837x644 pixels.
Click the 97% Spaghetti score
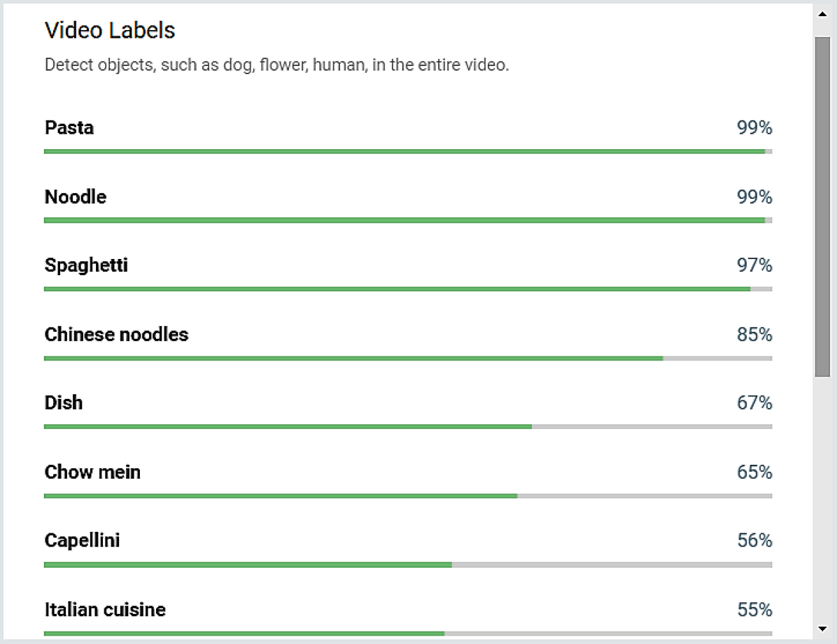click(x=754, y=265)
